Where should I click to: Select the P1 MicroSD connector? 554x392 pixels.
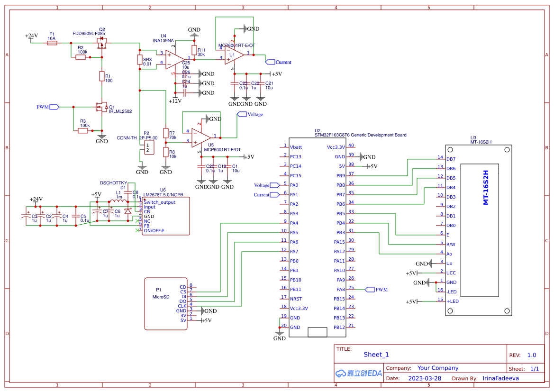(165, 303)
